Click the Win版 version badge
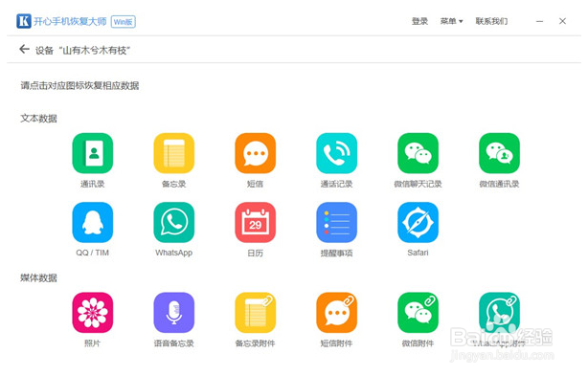 tap(124, 22)
